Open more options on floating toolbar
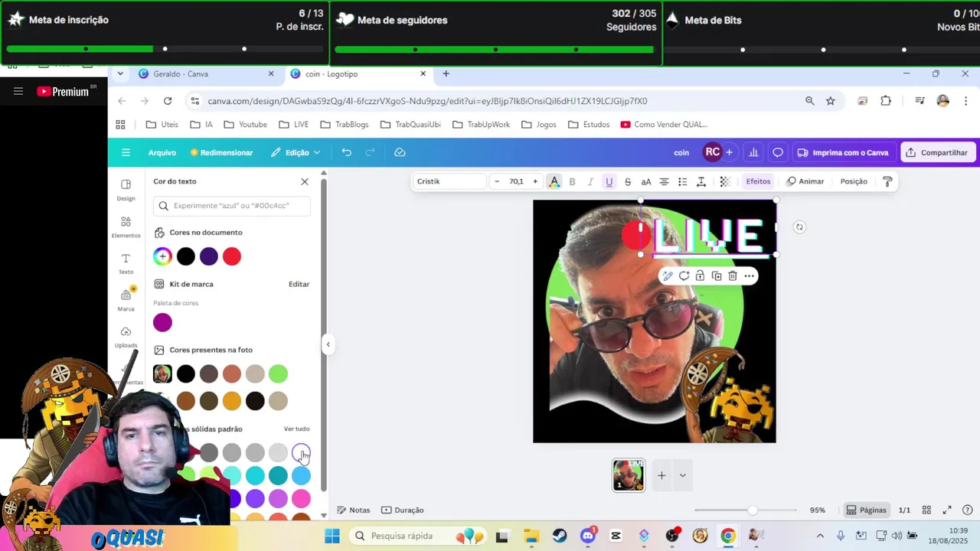The width and height of the screenshot is (980, 551). coord(750,275)
